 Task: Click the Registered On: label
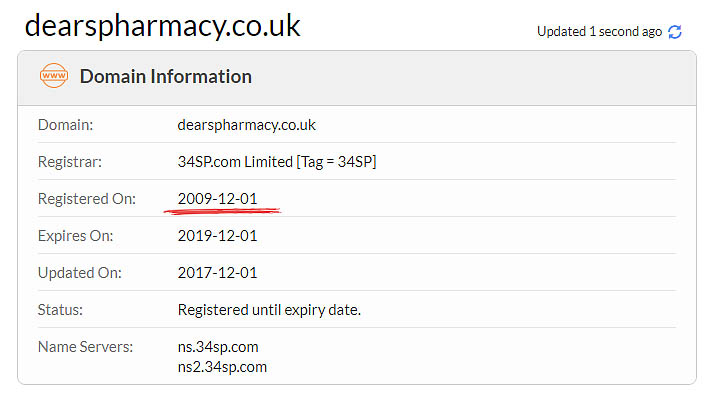[x=87, y=199]
